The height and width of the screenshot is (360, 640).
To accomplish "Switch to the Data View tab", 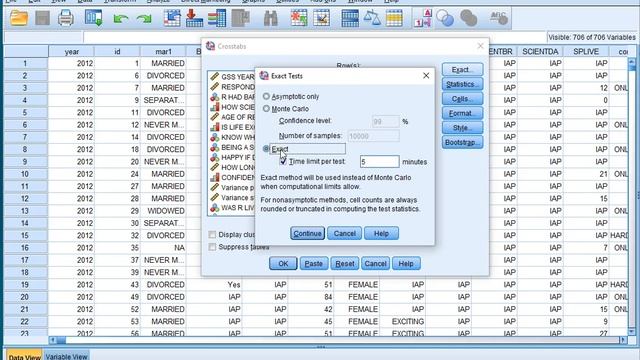I will pyautogui.click(x=24, y=356).
